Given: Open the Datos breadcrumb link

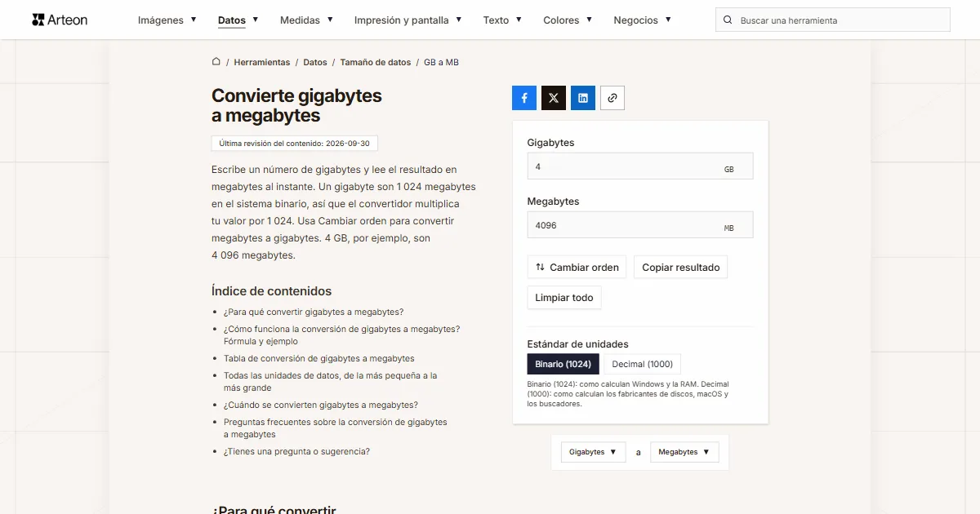Looking at the screenshot, I should click(315, 62).
